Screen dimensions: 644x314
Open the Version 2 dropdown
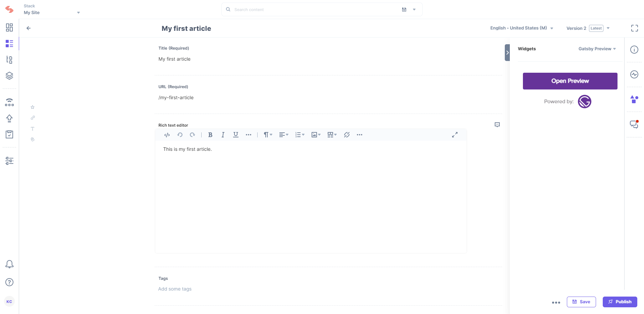point(588,28)
